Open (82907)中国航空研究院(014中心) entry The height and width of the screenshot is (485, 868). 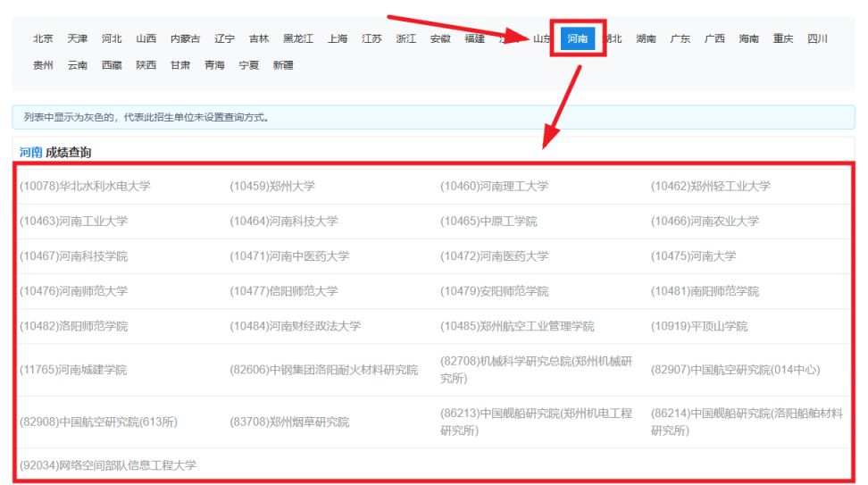(736, 369)
